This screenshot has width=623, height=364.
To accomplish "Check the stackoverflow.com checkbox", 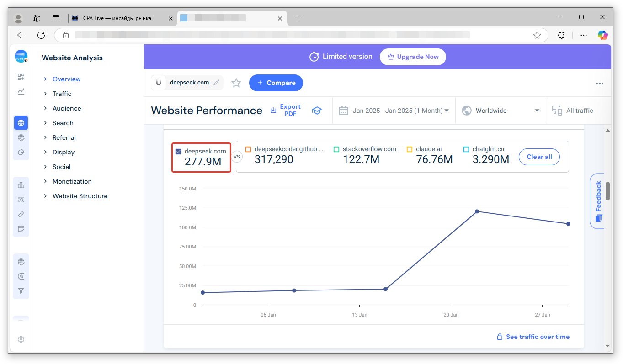I will (336, 149).
